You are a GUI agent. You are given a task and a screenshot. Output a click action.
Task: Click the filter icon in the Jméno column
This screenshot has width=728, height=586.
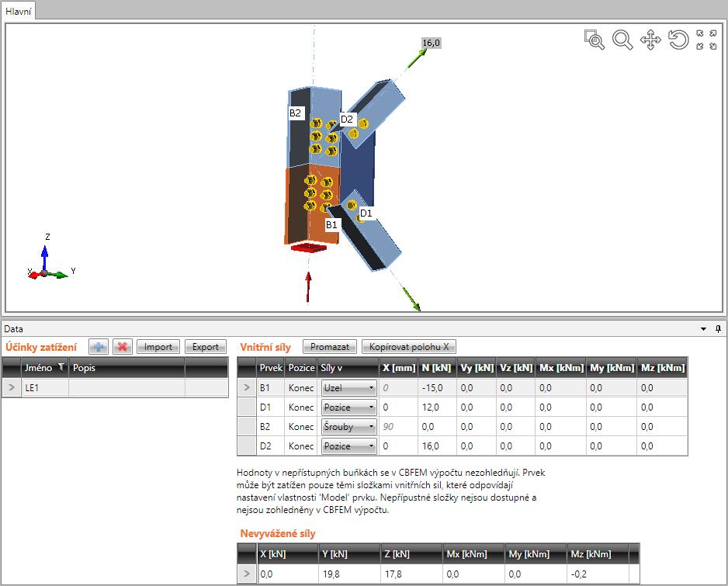click(61, 367)
